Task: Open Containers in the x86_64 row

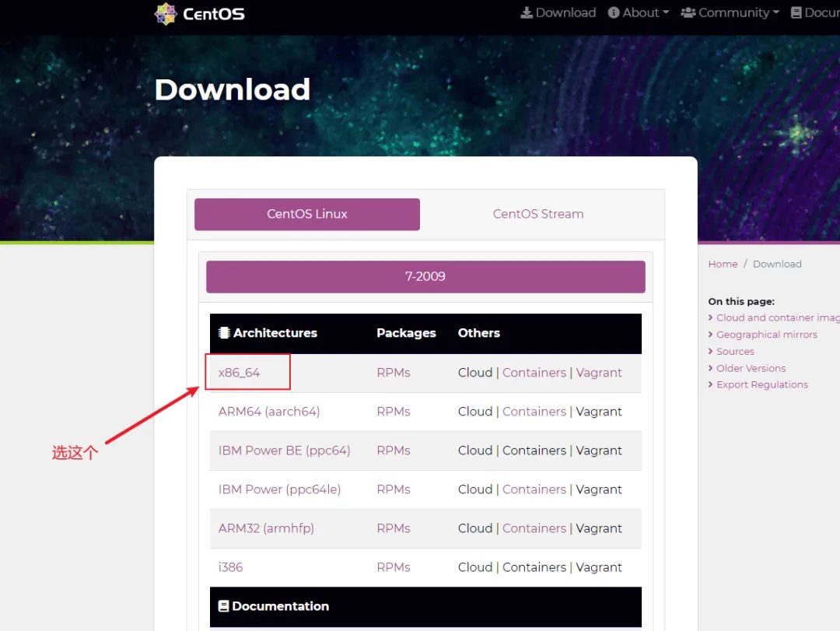Action: (534, 373)
